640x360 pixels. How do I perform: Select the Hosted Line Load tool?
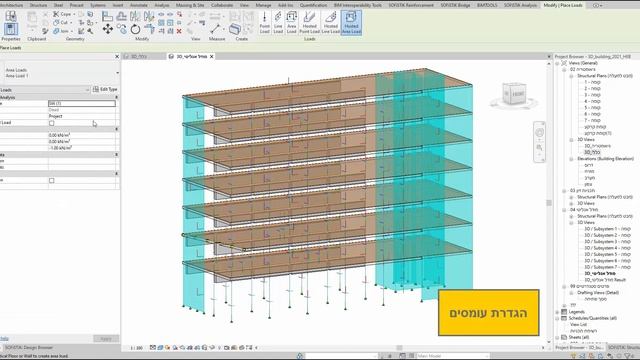pyautogui.click(x=331, y=22)
